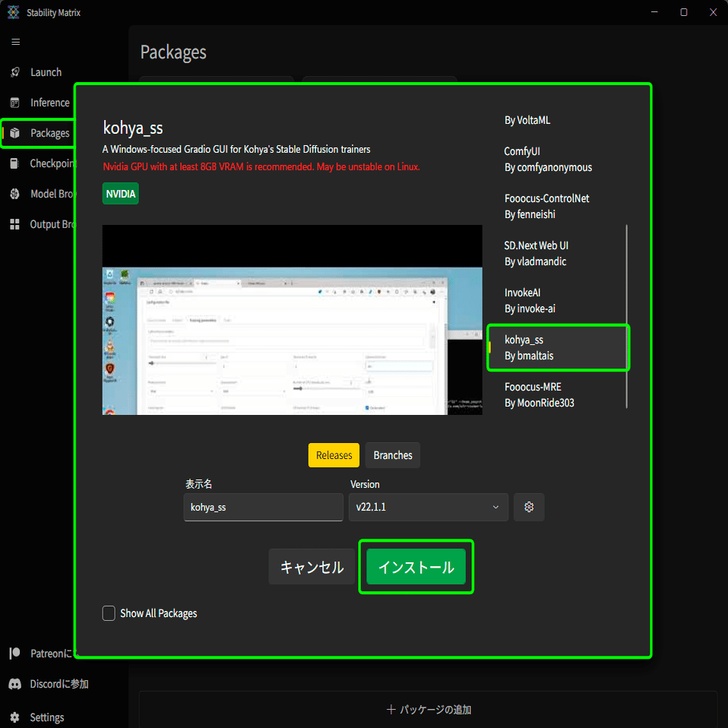Click the Stability Matrix app logo
Screen dimensions: 728x728
pos(14,12)
